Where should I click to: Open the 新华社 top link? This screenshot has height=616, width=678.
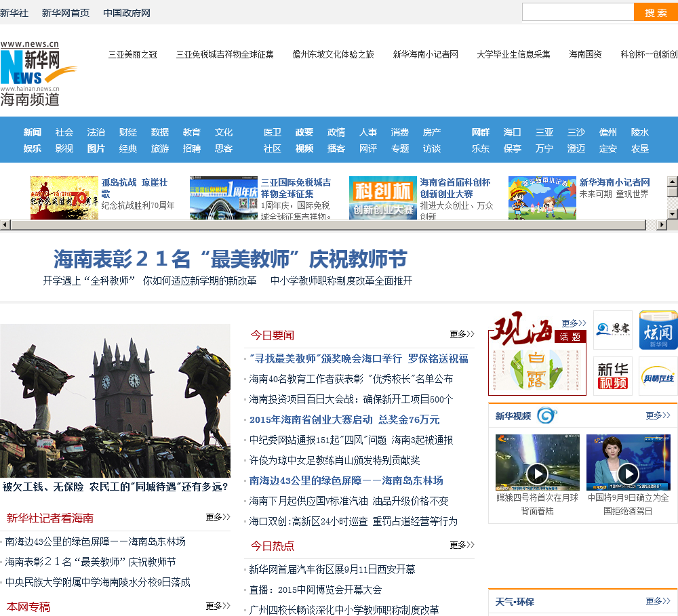tap(14, 13)
